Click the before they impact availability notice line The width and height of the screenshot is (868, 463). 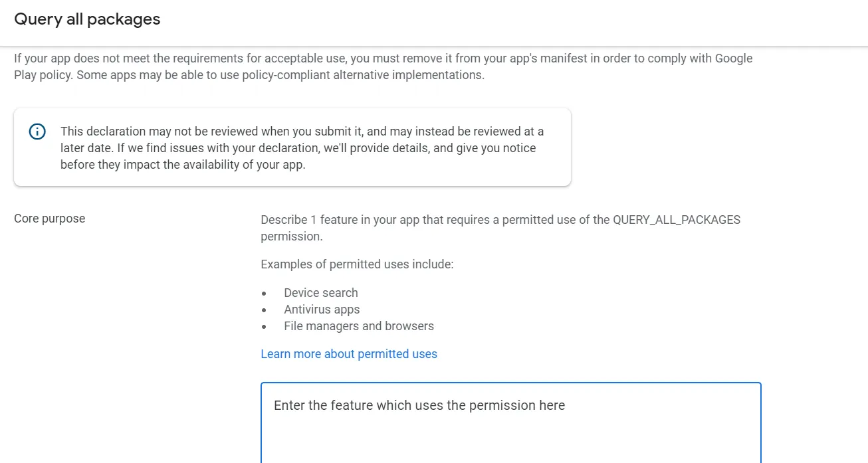click(x=183, y=165)
